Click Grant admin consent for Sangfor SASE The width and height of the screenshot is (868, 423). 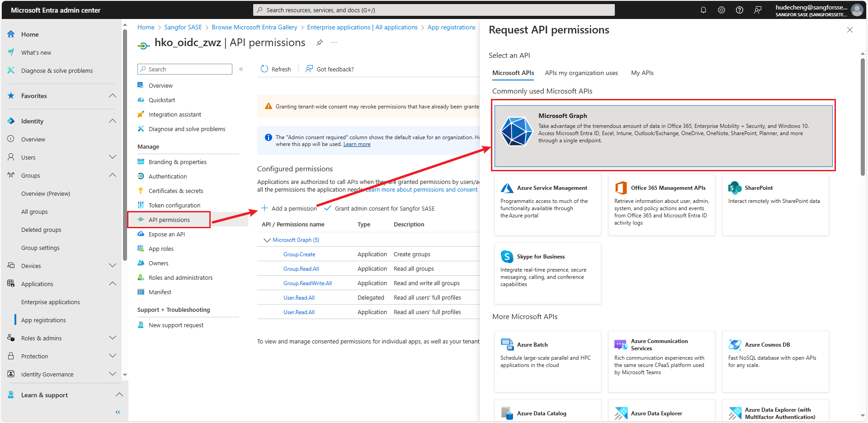click(380, 208)
